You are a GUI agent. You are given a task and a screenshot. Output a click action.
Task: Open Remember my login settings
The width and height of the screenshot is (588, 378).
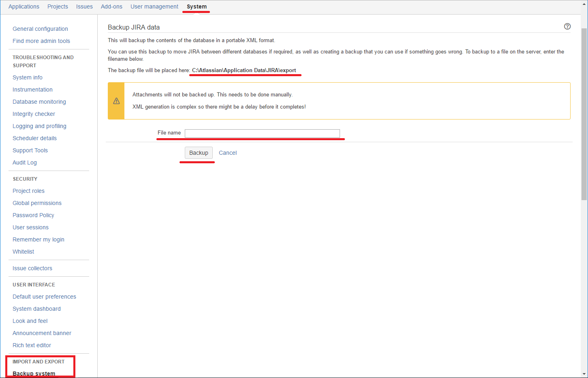pos(38,239)
